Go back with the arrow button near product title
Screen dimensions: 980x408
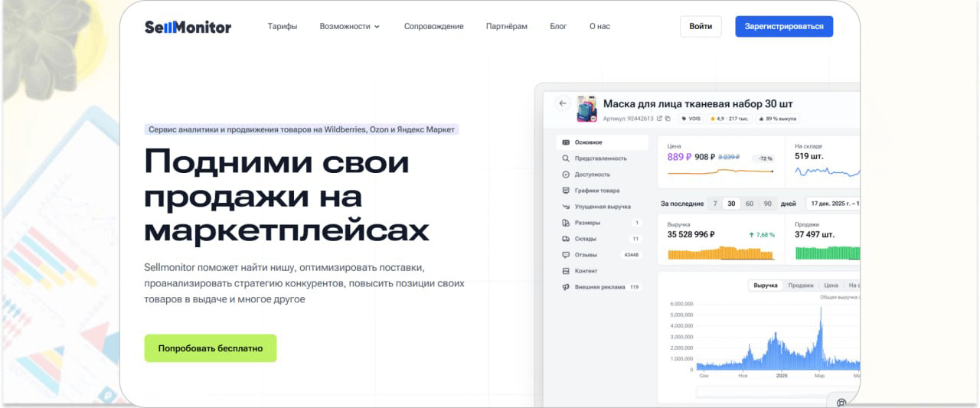pyautogui.click(x=563, y=103)
